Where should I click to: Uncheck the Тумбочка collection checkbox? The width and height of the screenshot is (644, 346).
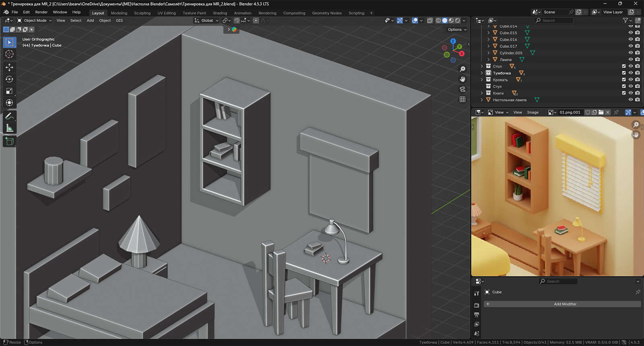point(624,73)
